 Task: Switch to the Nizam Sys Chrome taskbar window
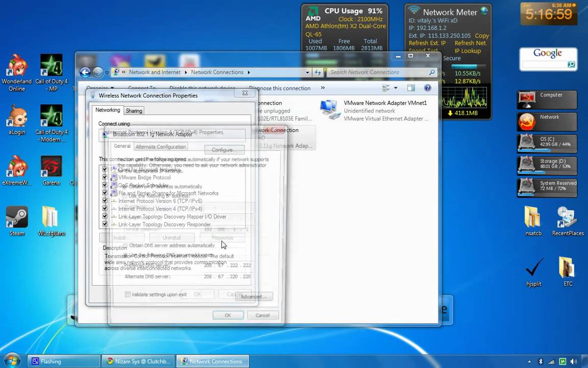tap(138, 361)
